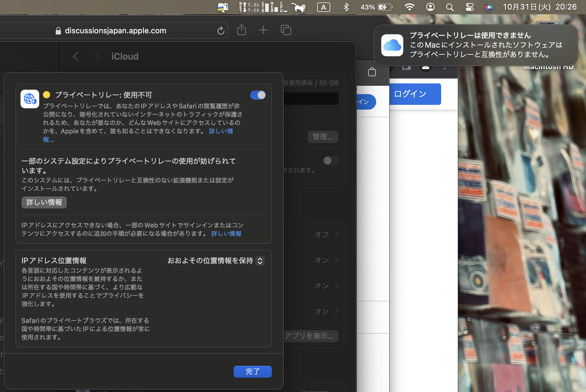Toggle the gray switch behind the dialog
The image size is (586, 392).
(330, 161)
